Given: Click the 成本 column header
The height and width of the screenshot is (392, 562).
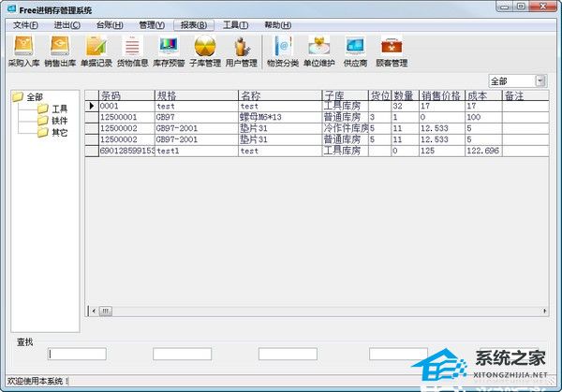Looking at the screenshot, I should click(484, 95).
